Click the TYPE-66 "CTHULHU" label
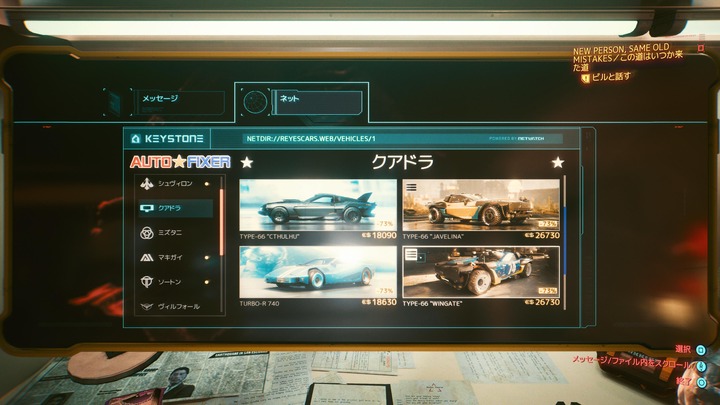This screenshot has width=720, height=405. pos(269,237)
